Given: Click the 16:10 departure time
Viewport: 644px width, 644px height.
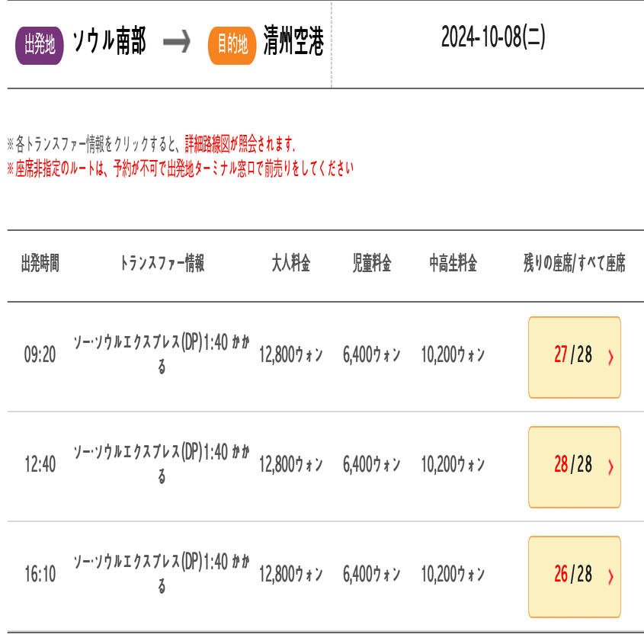Looking at the screenshot, I should (40, 575).
